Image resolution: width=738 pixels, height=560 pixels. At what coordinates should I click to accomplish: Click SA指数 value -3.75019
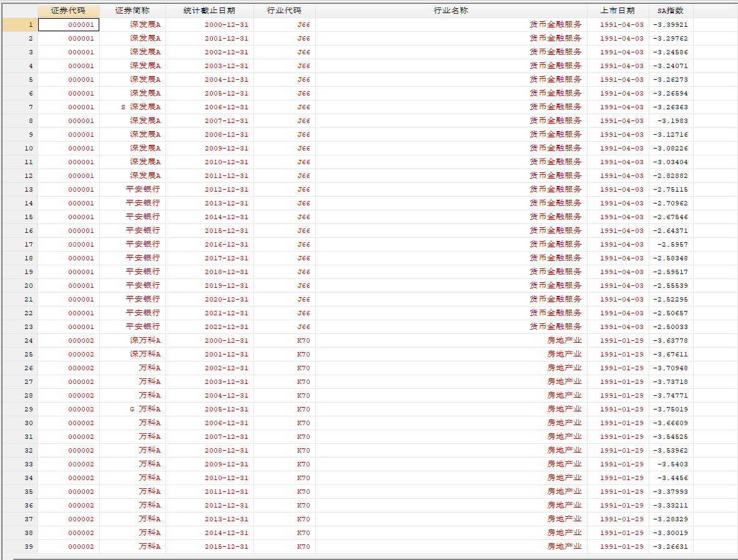670,409
